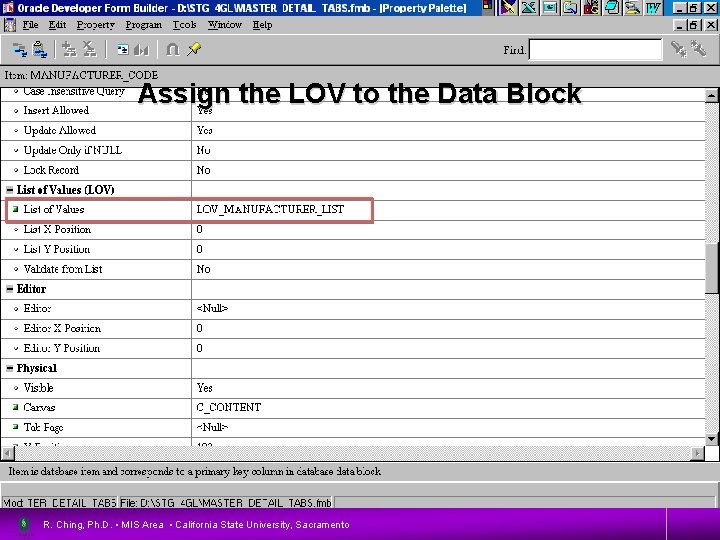Image resolution: width=720 pixels, height=540 pixels.
Task: Click the Oracle Form Builder title bar icon
Action: (x=8, y=8)
